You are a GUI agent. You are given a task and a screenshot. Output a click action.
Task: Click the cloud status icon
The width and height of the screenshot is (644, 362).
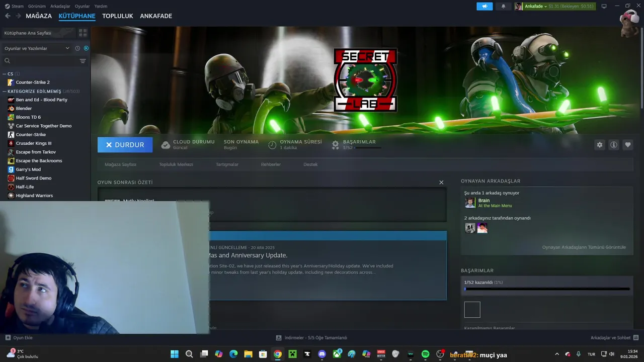166,145
